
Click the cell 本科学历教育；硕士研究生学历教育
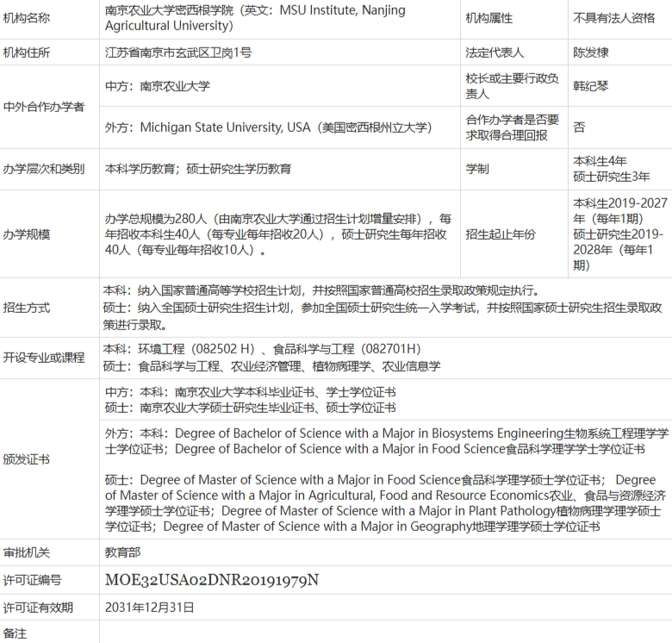pyautogui.click(x=198, y=169)
